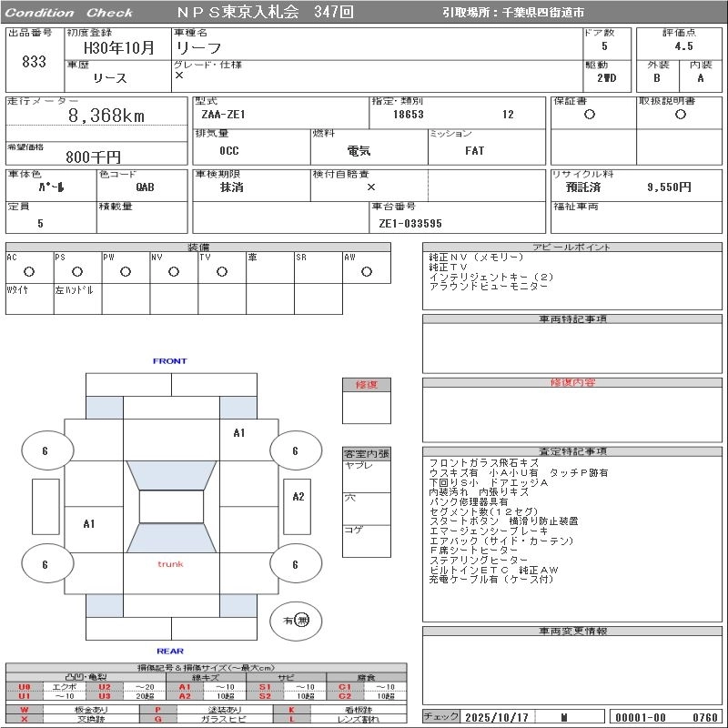
Task: Click the S1 legend code
Action: [x=265, y=687]
